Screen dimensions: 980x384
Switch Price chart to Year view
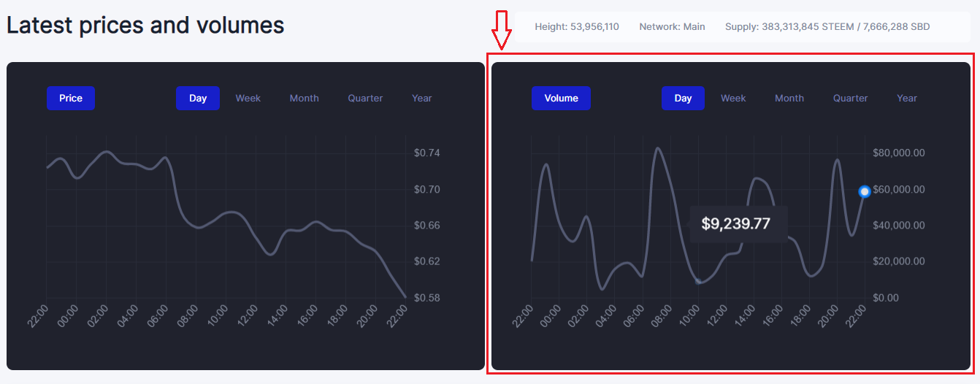(421, 99)
